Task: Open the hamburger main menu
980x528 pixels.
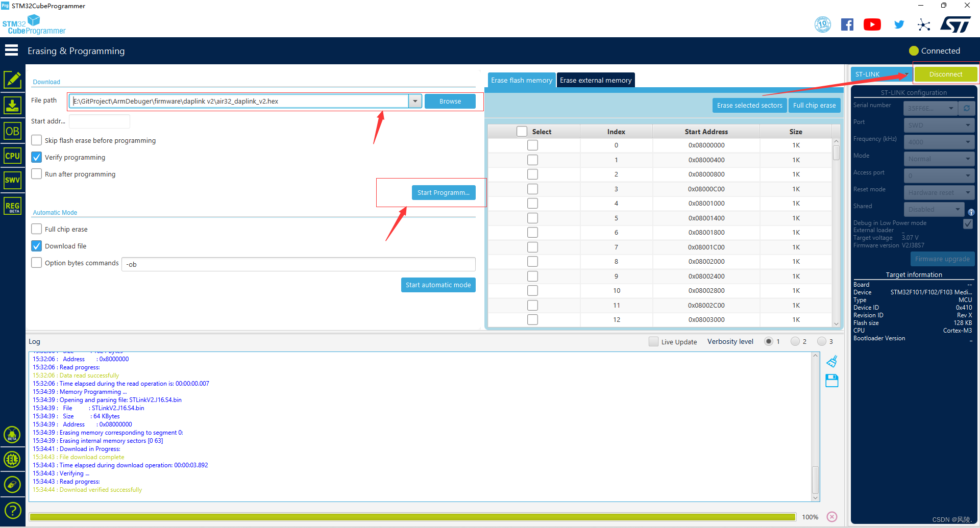Action: tap(11, 50)
